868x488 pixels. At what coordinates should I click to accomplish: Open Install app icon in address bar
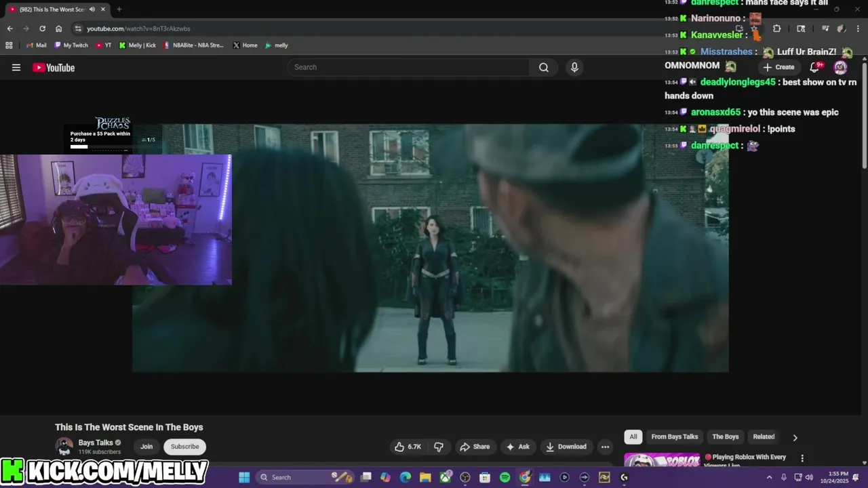pyautogui.click(x=740, y=28)
